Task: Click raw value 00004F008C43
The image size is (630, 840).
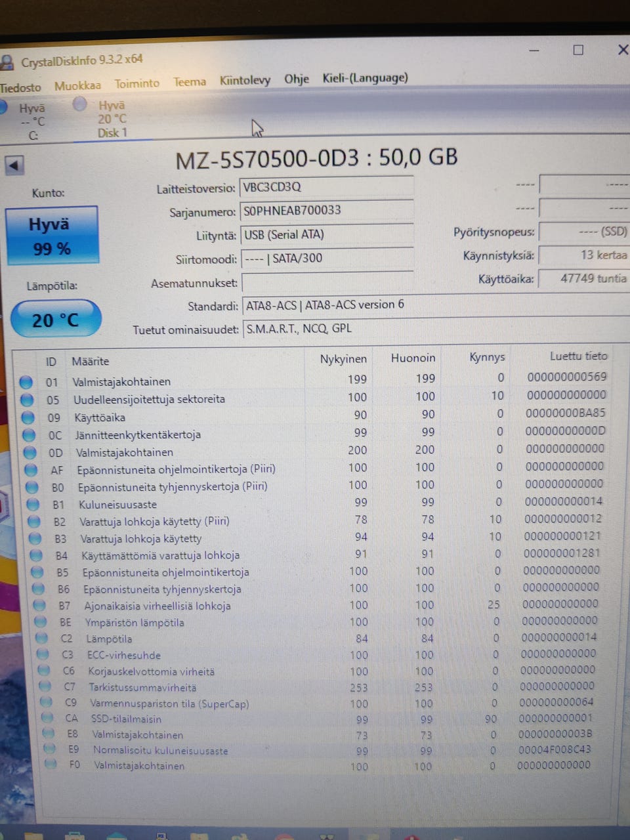Action: point(555,749)
